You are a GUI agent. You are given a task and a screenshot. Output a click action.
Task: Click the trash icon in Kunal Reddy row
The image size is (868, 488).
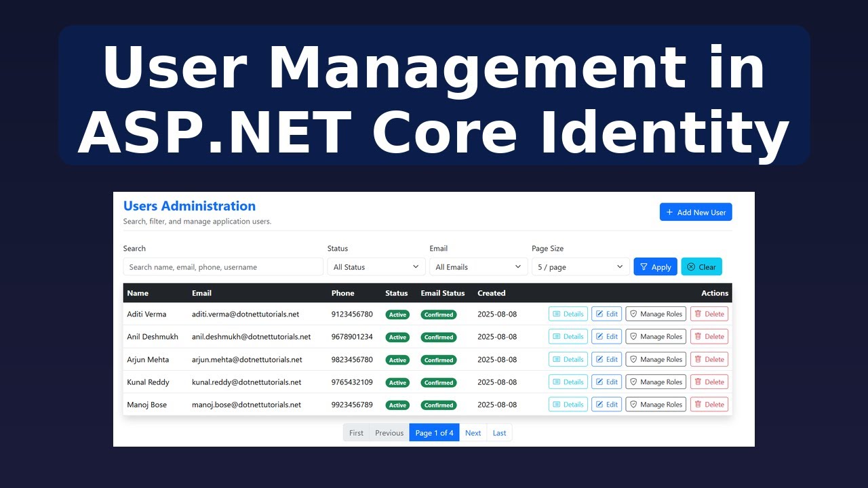(x=698, y=382)
